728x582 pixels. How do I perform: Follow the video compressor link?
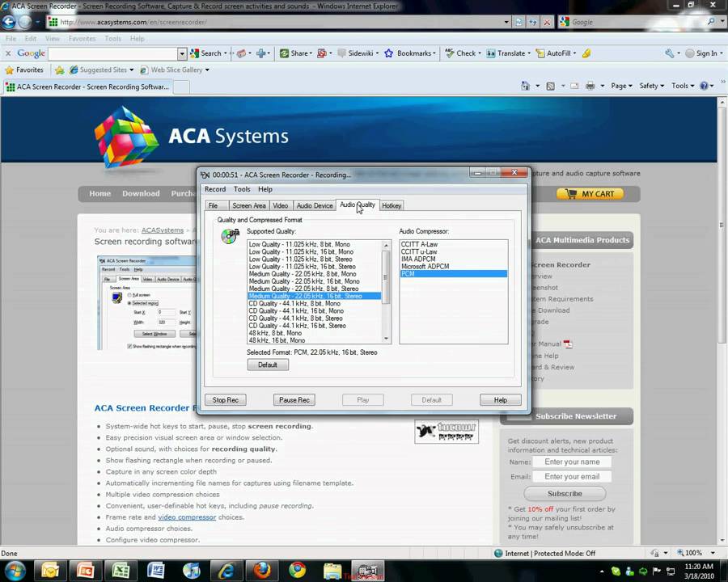pyautogui.click(x=187, y=517)
